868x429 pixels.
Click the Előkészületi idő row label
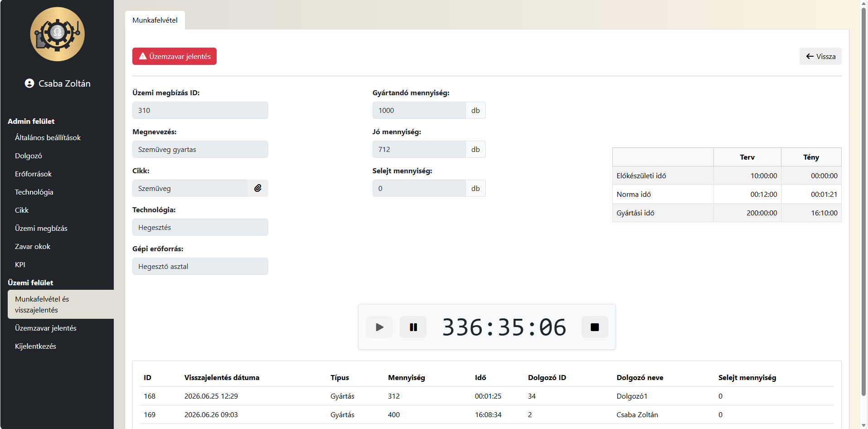coord(641,175)
